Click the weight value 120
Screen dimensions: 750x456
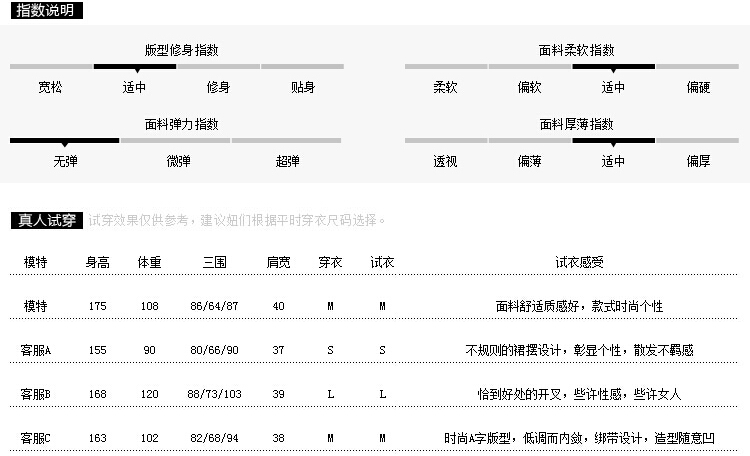coord(149,394)
